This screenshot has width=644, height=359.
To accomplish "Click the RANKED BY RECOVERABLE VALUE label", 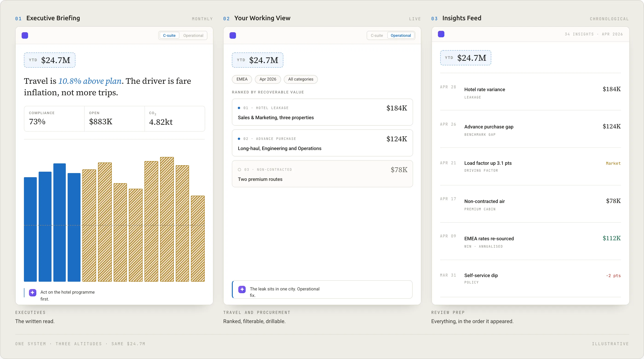I will click(268, 92).
